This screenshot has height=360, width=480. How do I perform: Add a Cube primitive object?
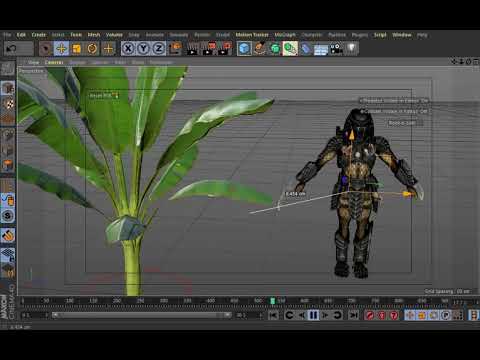coord(244,49)
